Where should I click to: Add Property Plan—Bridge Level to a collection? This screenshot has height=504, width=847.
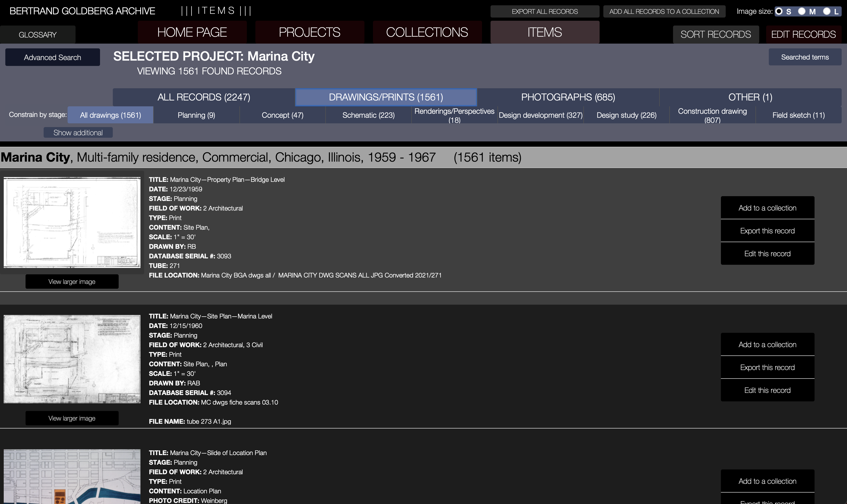[x=767, y=208]
